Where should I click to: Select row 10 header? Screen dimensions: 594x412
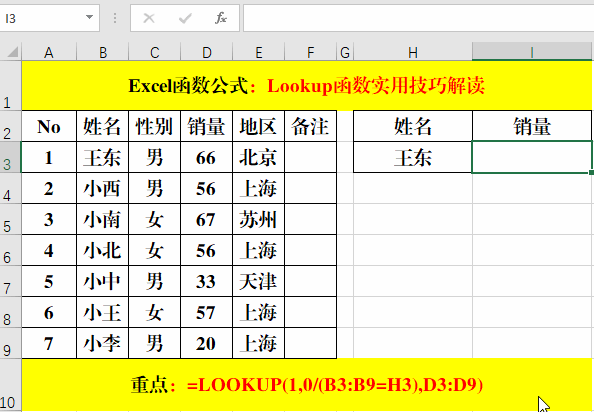(x=11, y=385)
